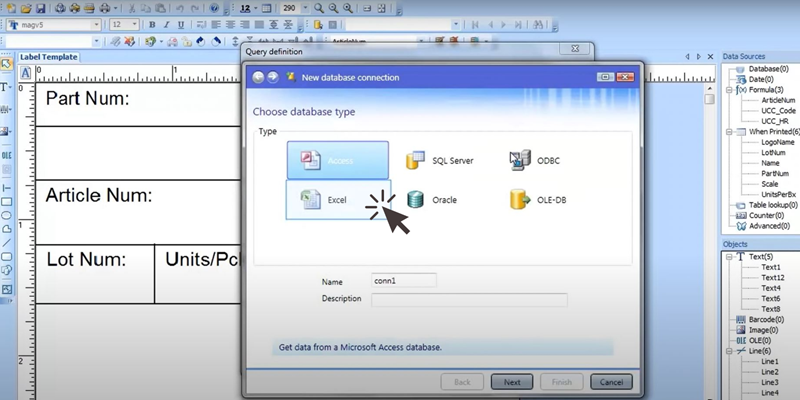Choose the ODBC database type
This screenshot has height=400, width=800.
tap(535, 160)
